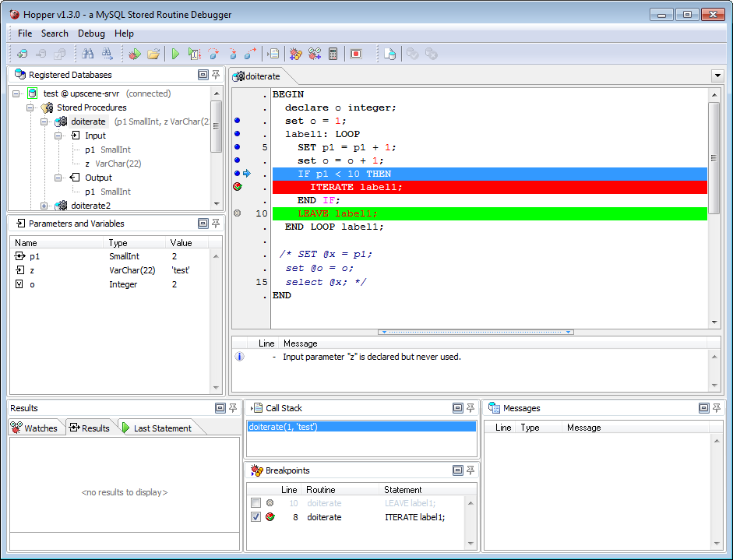This screenshot has width=733, height=560.
Task: Expand the doiterate2 procedure node
Action: tap(44, 206)
